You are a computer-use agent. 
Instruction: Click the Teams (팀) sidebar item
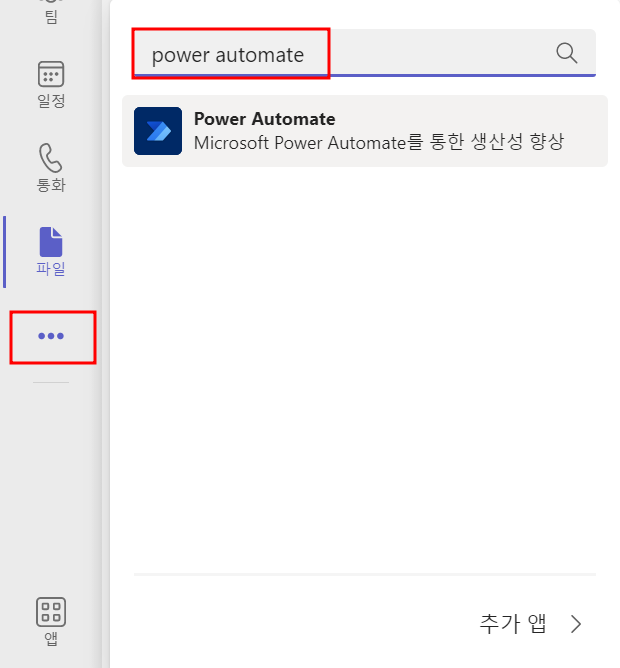click(51, 13)
